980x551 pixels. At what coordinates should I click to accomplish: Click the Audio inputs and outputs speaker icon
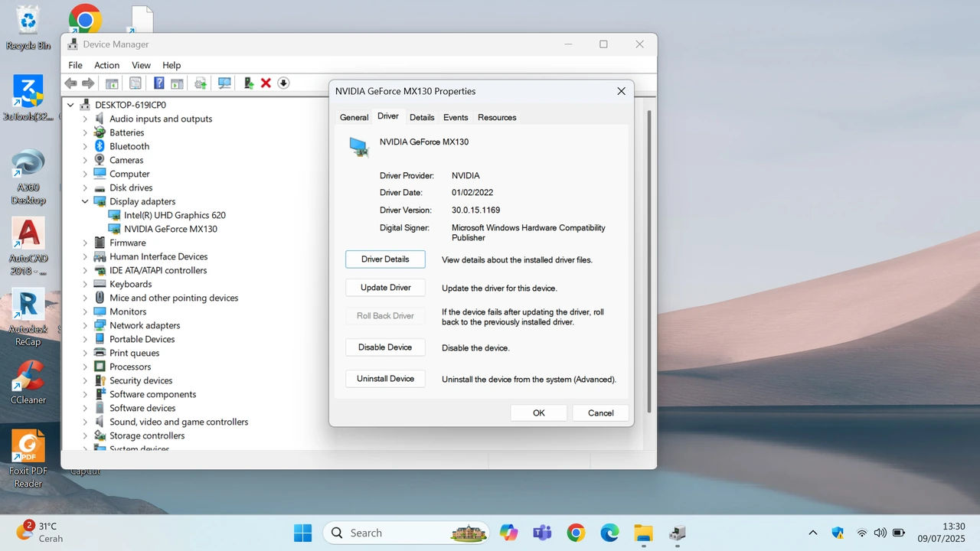point(100,119)
